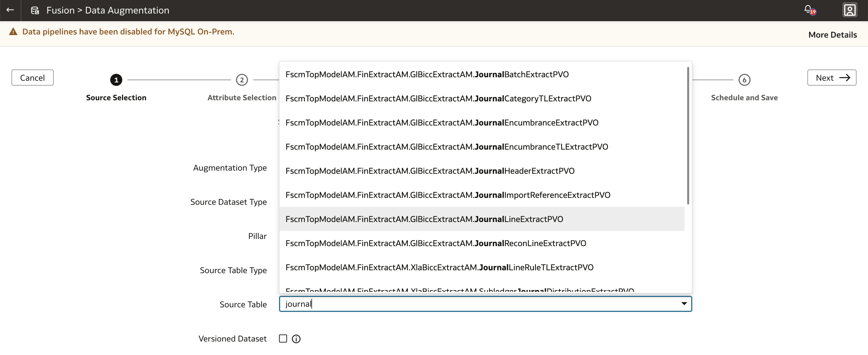Cancel the data augmentation wizard
Screen dimensions: 868x355
(x=32, y=78)
